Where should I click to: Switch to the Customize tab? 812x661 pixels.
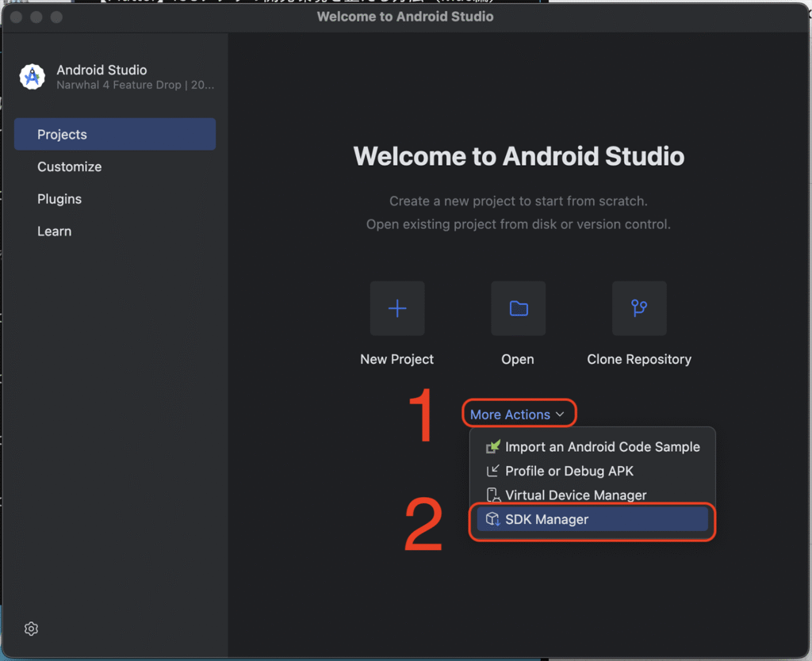(x=70, y=167)
